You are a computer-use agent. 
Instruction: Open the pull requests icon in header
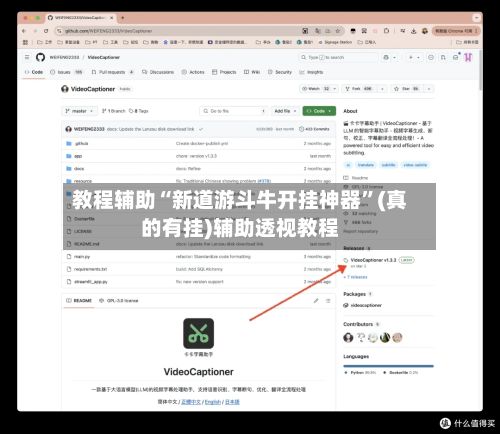[x=443, y=57]
